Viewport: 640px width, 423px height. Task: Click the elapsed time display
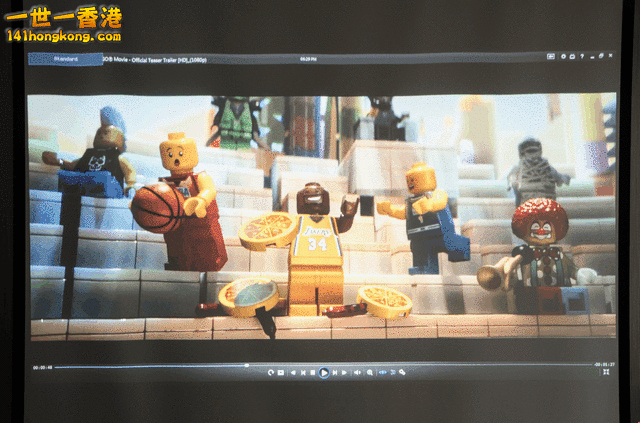(41, 365)
